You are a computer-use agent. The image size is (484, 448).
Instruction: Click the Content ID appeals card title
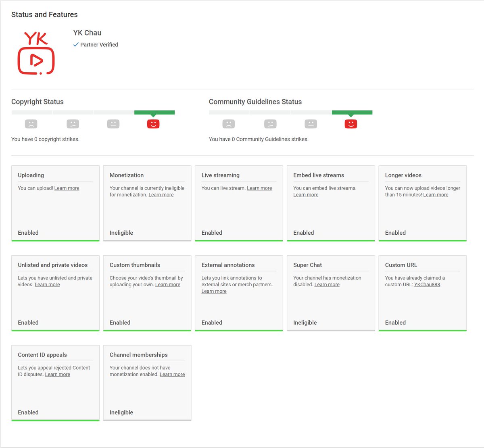pos(42,355)
